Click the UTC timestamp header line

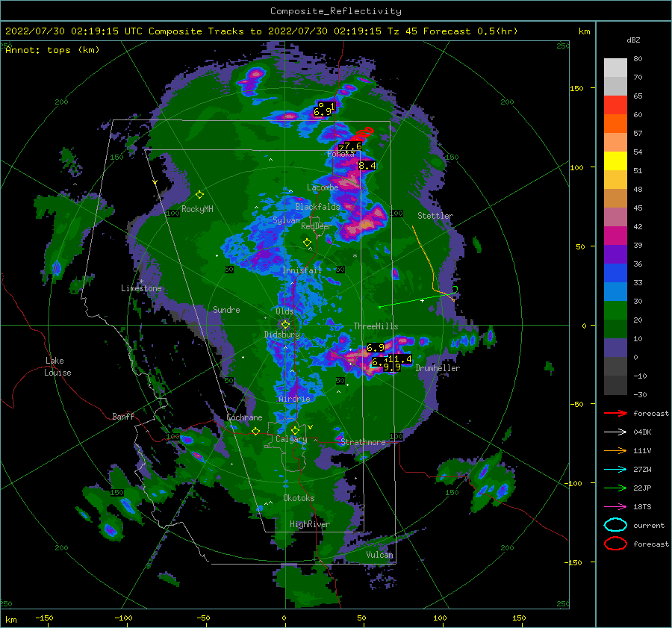[261, 31]
